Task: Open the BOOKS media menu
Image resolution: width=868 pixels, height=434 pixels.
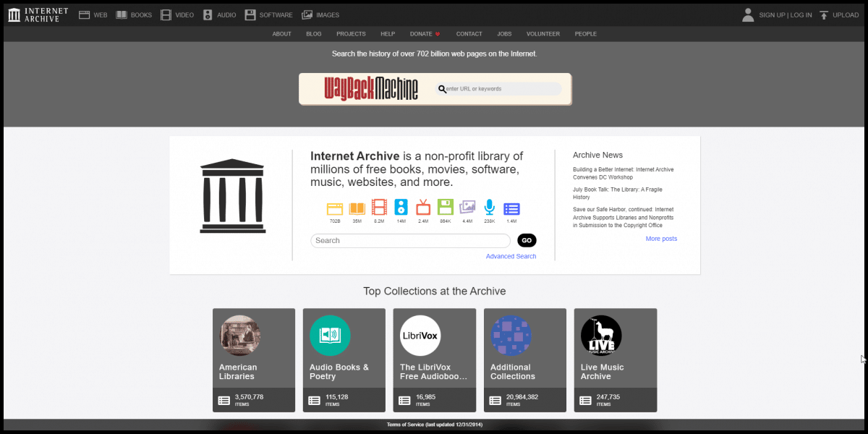Action: pyautogui.click(x=134, y=14)
